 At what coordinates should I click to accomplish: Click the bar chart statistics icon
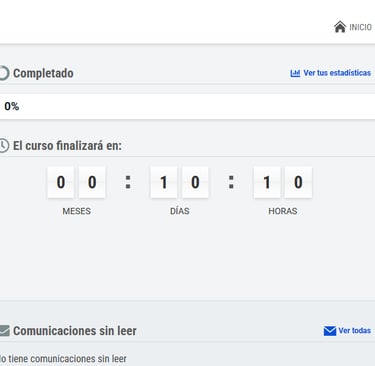coord(295,73)
